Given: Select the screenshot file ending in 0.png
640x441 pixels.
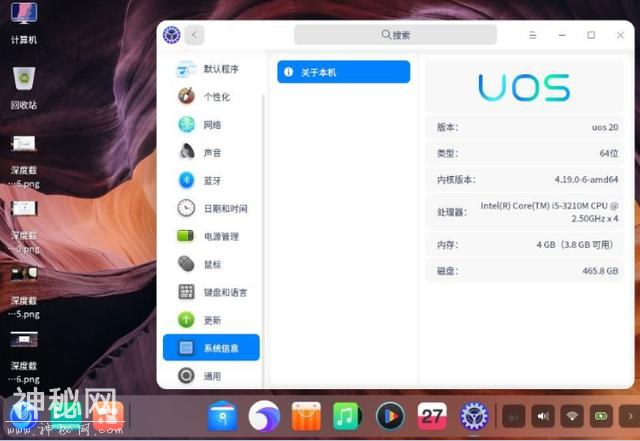Looking at the screenshot, I should [x=24, y=227].
